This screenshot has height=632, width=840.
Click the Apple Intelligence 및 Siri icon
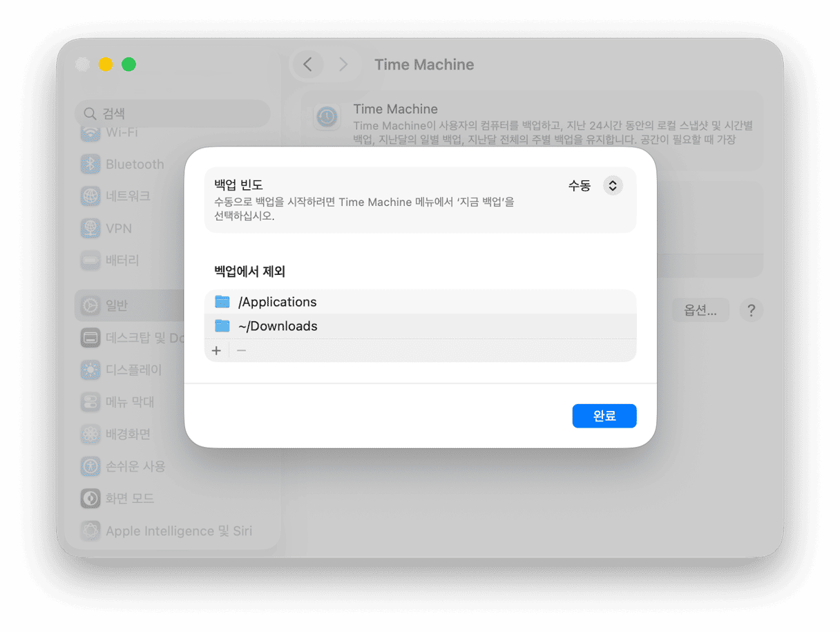coord(90,530)
